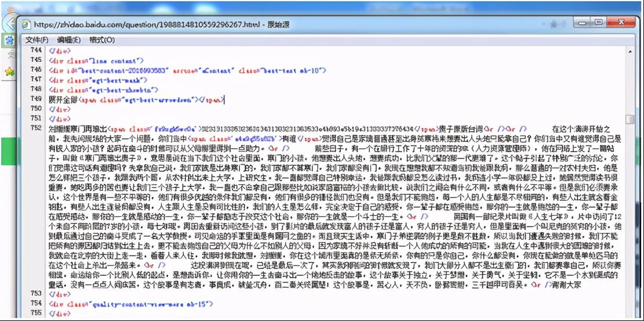Click line number 748

36,88
